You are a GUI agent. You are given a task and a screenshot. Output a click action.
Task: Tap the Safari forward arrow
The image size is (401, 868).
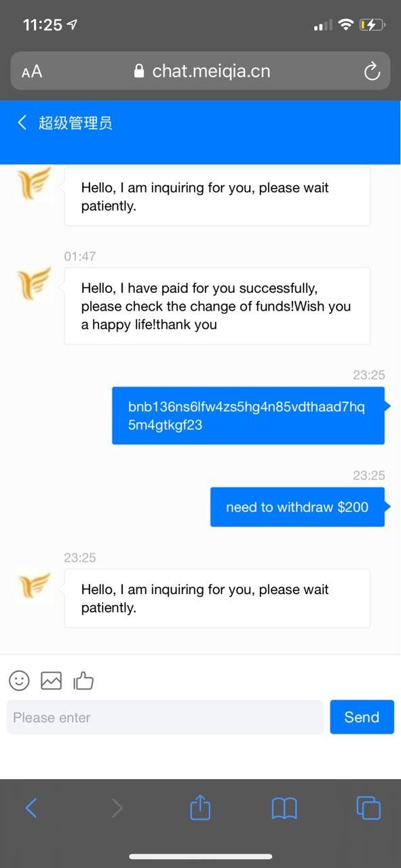click(117, 808)
